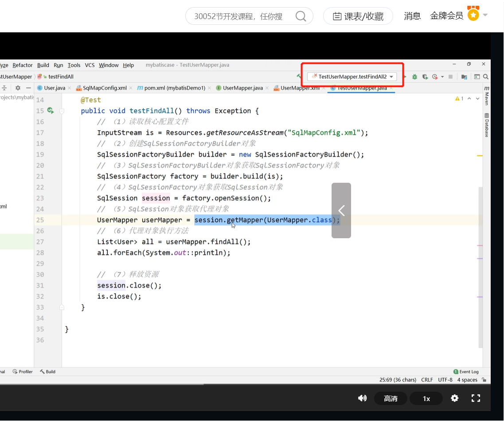Collapse the testFindAll method fold marker at line 15

point(62,111)
